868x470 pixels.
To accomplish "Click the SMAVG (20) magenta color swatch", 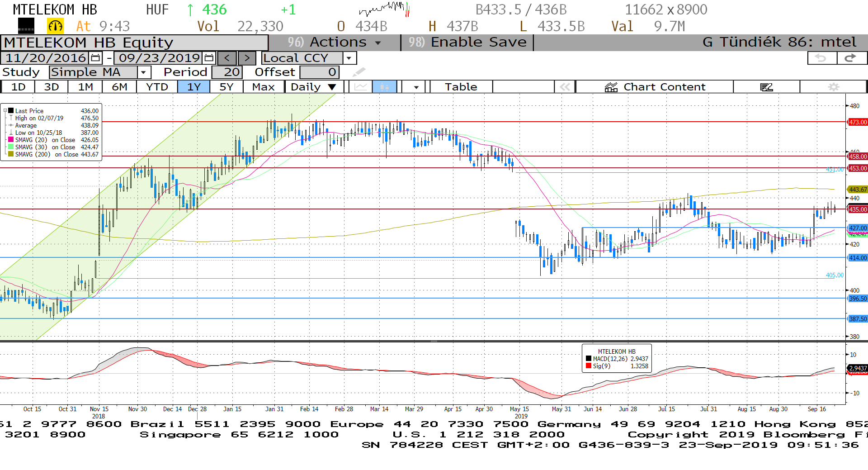I will coord(11,139).
